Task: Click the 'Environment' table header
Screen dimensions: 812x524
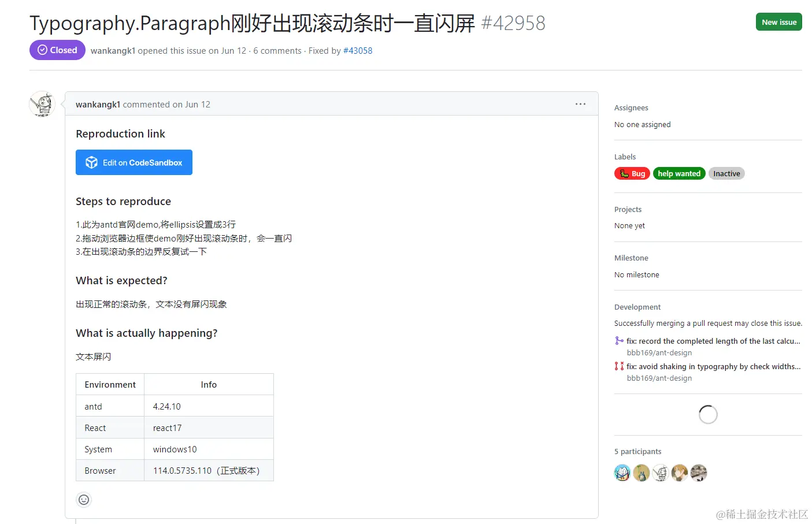Action: point(110,385)
